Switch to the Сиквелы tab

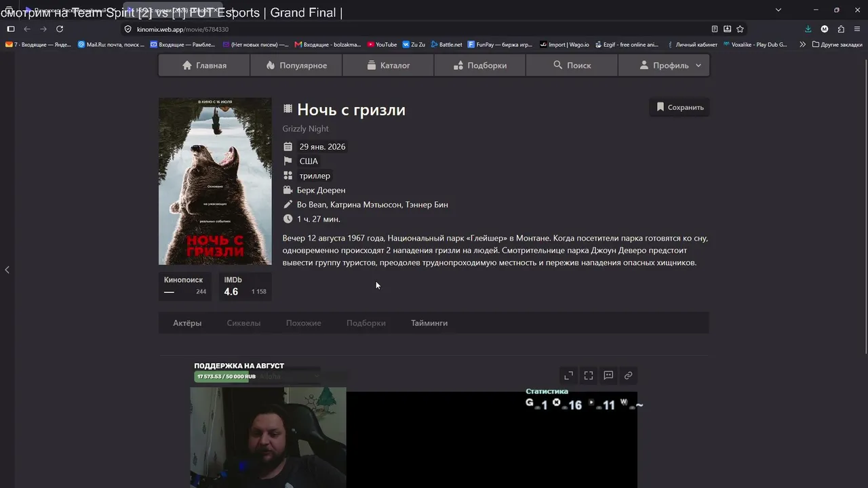tap(243, 323)
